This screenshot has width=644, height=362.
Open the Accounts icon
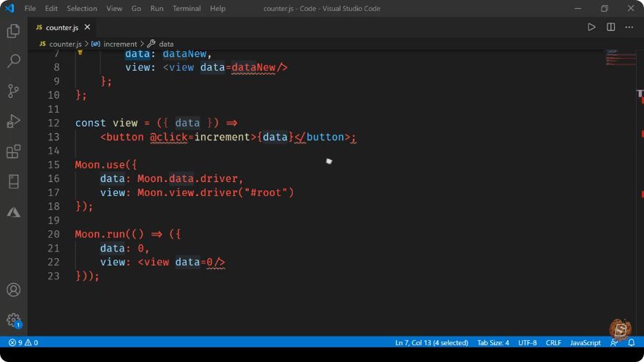tap(13, 290)
